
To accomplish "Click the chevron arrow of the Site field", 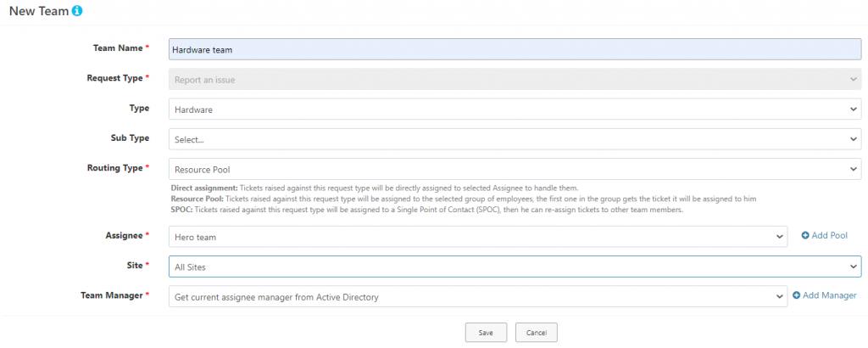I will click(853, 267).
